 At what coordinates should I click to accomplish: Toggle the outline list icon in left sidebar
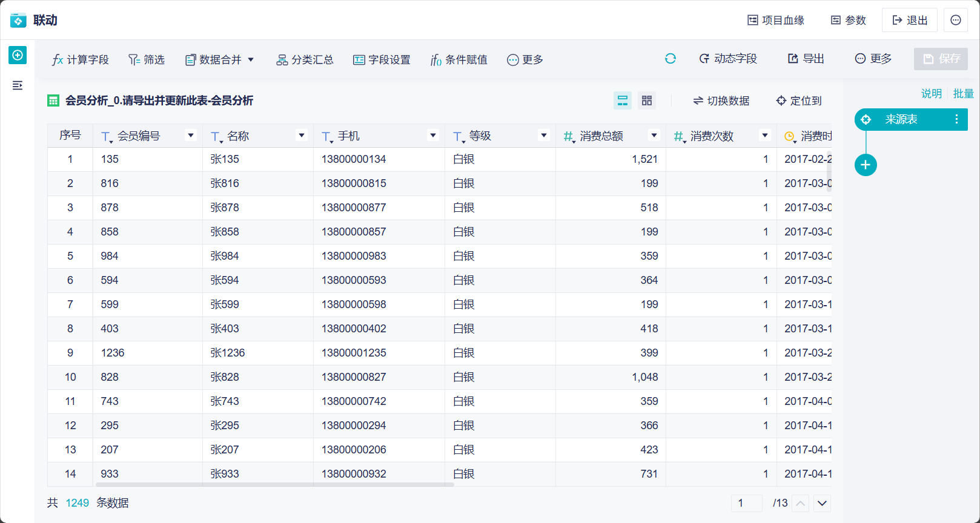click(18, 85)
